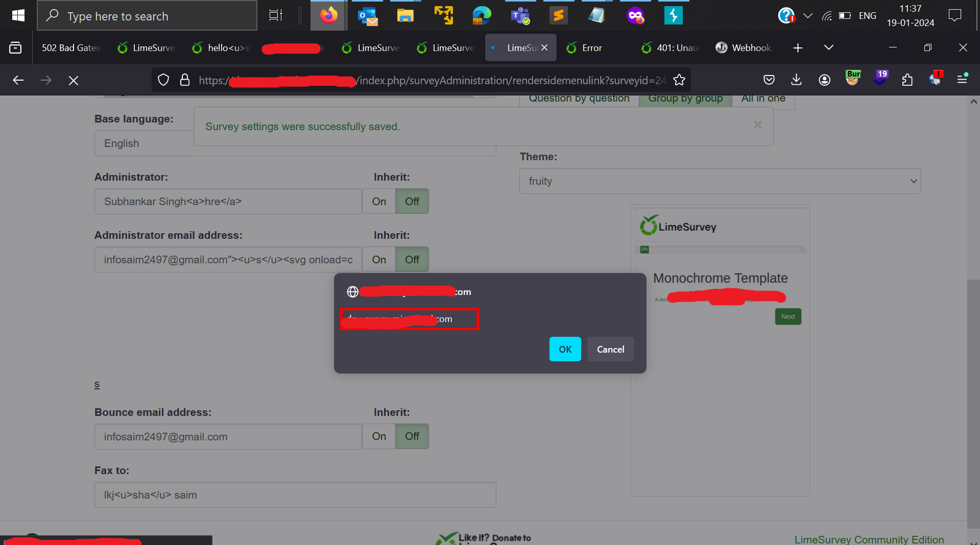Click the Save to Pocket icon

[x=769, y=80]
